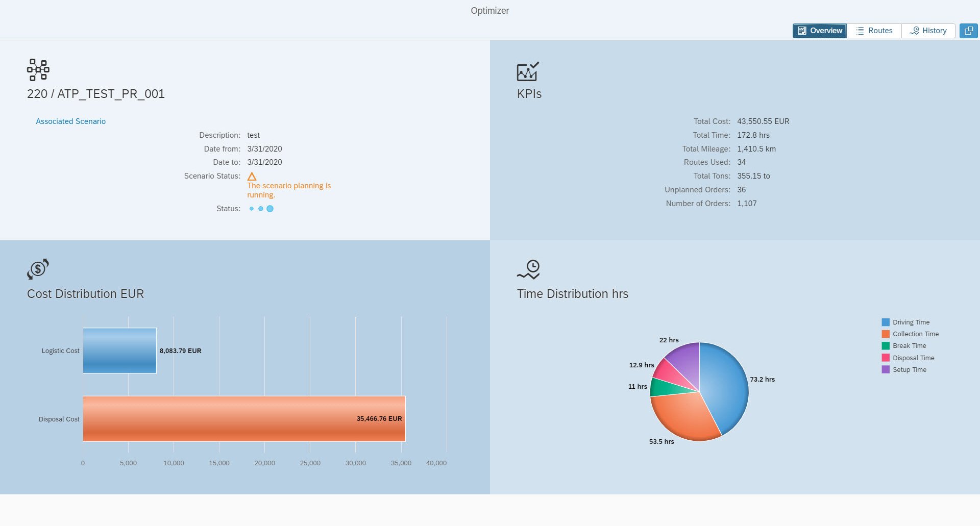Viewport: 980px width, 526px height.
Task: Click the 11 hrs pie label
Action: coord(638,387)
